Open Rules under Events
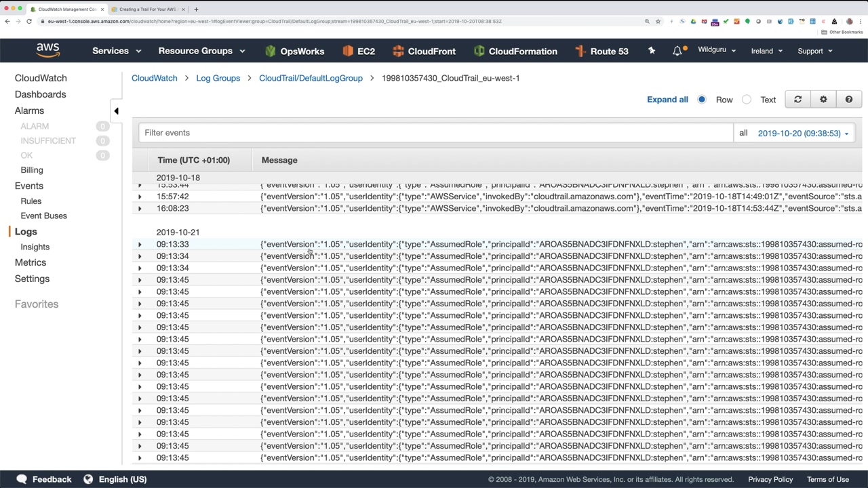This screenshot has height=488, width=868. [x=31, y=201]
